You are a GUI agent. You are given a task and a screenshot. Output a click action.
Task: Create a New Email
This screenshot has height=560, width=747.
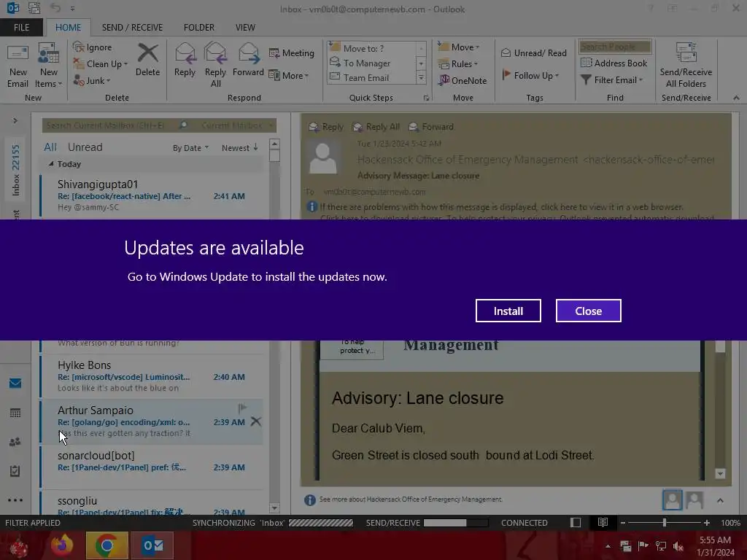coord(18,66)
